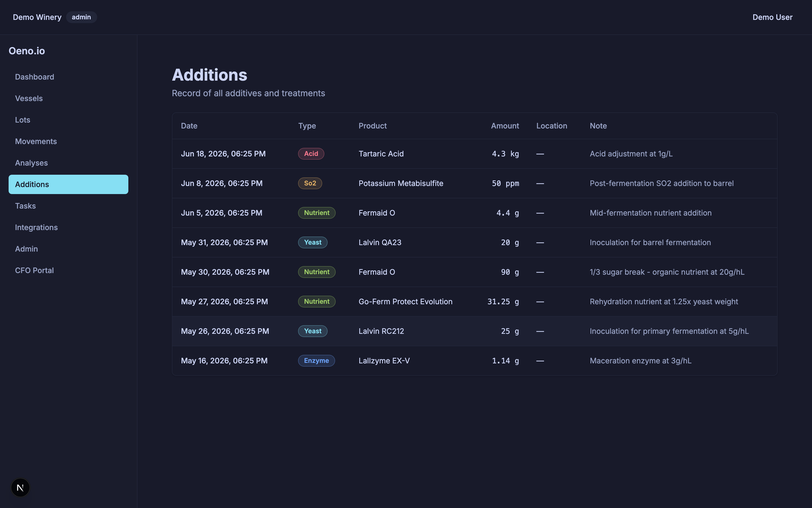Click note 'Mid-fermentation nutrient addition'
This screenshot has height=508, width=812.
pyautogui.click(x=650, y=213)
